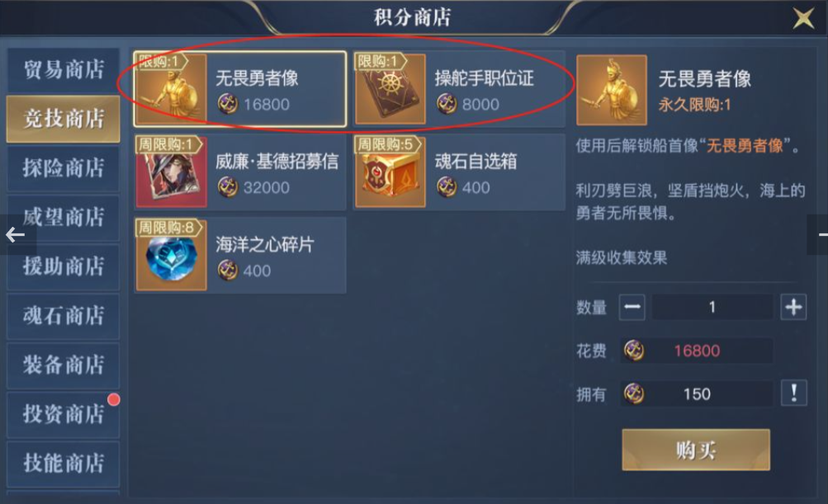
Task: Click the quantity field showing 1
Action: pyautogui.click(x=712, y=307)
